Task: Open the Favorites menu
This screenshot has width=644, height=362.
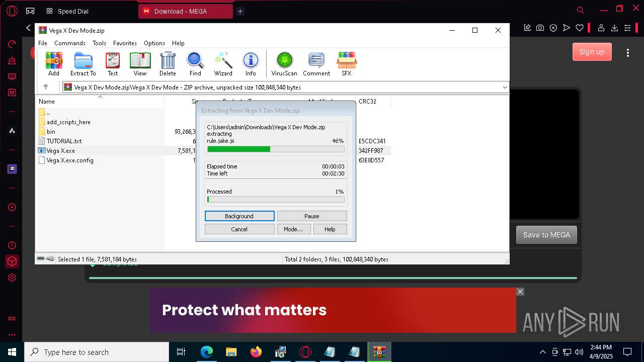Action: click(125, 43)
